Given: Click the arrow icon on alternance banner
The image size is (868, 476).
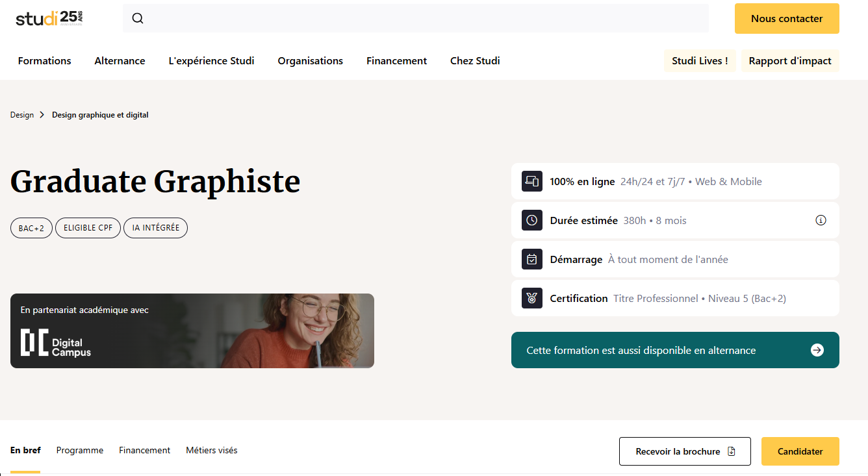Looking at the screenshot, I should [x=817, y=350].
